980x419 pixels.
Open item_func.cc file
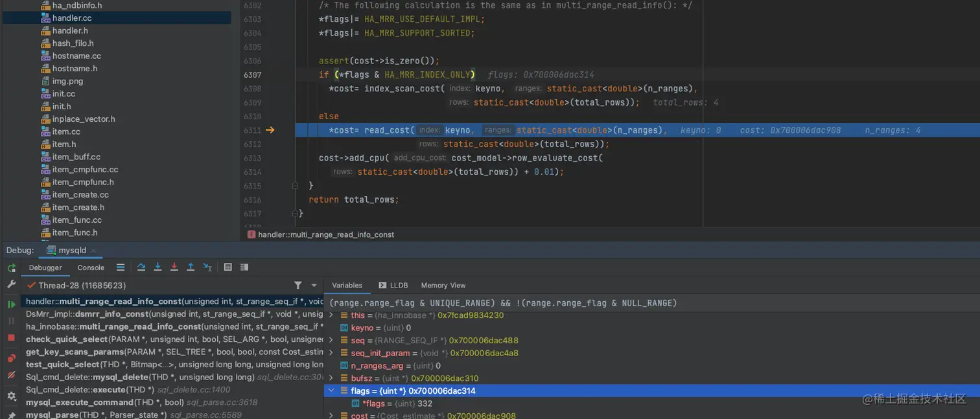click(76, 220)
